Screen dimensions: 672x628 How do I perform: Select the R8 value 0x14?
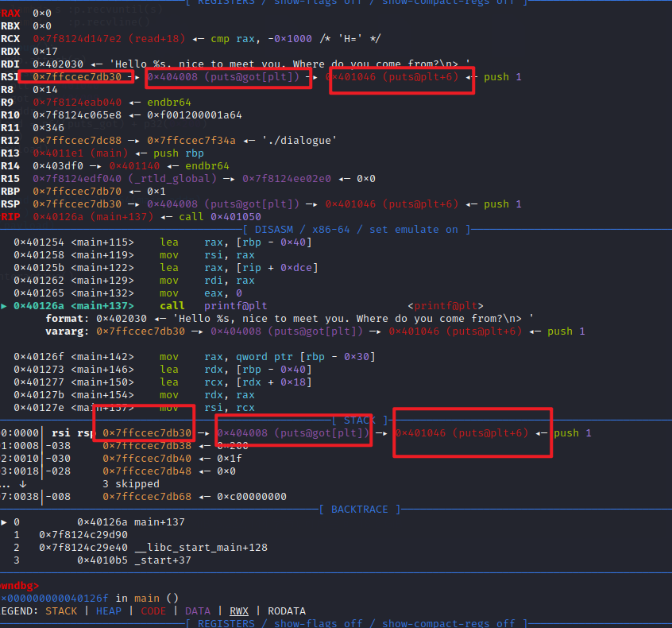(x=45, y=90)
